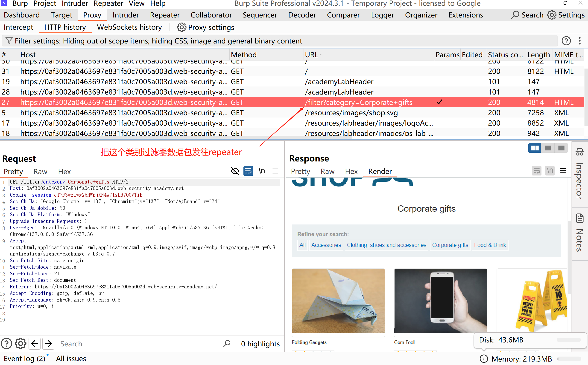Open Response pane hamburger options menu
The width and height of the screenshot is (588, 365).
[563, 171]
